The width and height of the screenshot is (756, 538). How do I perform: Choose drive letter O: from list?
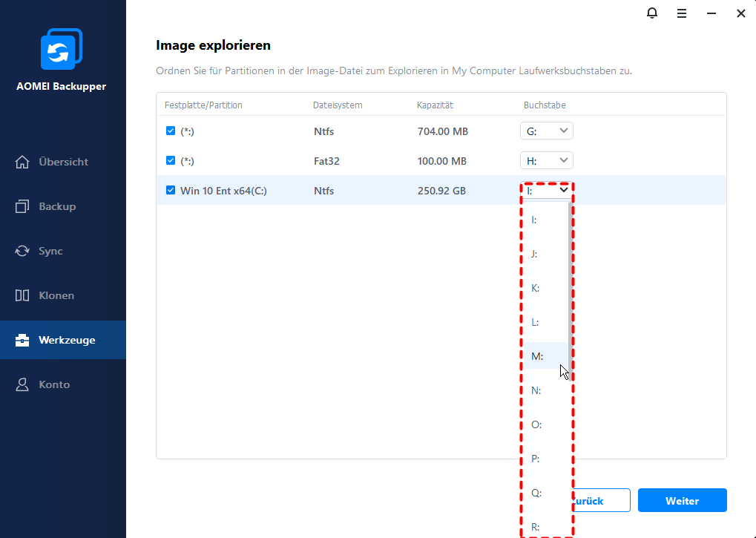pos(546,424)
